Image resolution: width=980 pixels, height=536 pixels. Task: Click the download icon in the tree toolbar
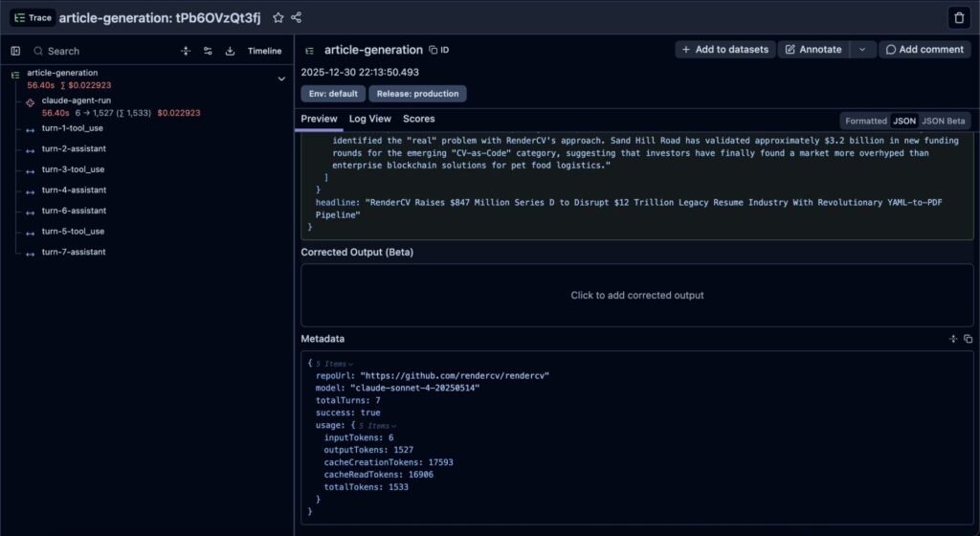point(230,51)
